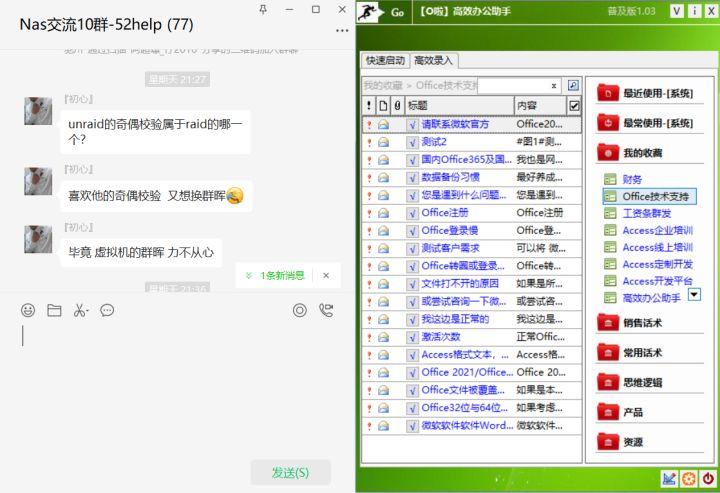Toggle the checkbox for 请联系微软官方 row
Viewport: 720px width, 493px height.
click(x=413, y=124)
